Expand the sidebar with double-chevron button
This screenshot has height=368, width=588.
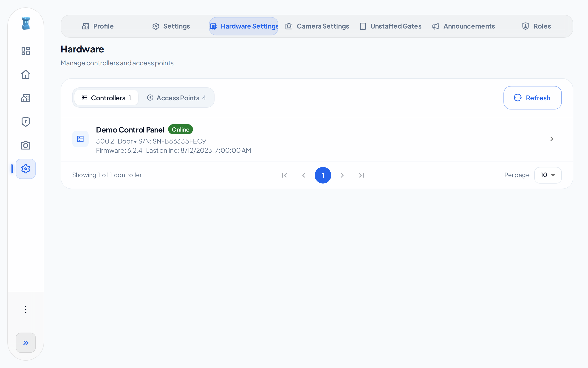[x=25, y=342]
